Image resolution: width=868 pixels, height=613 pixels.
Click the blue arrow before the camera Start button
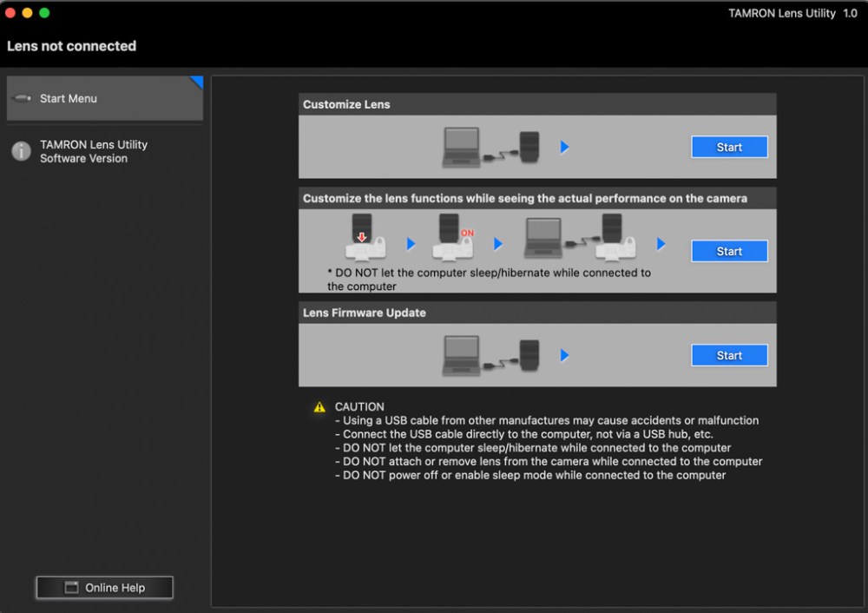pyautogui.click(x=661, y=244)
